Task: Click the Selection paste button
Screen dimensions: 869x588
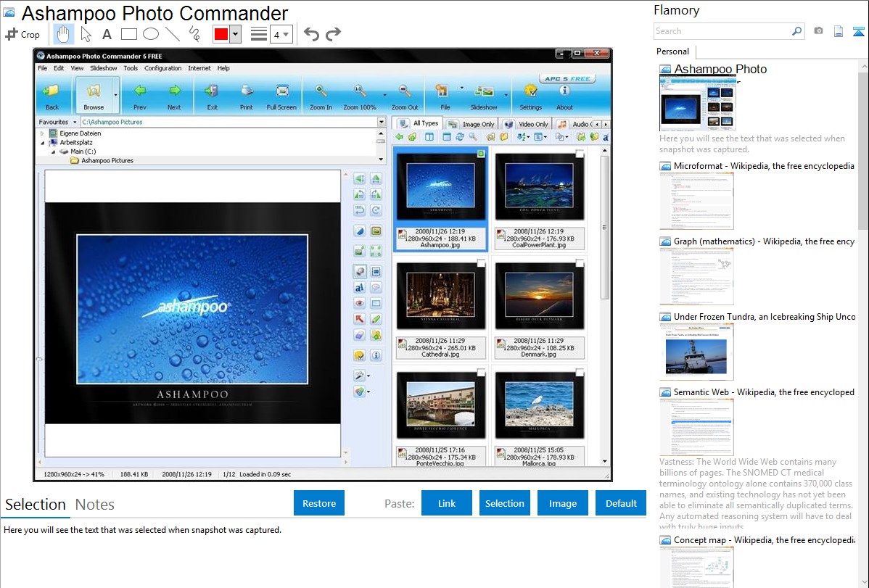Action: [x=504, y=503]
